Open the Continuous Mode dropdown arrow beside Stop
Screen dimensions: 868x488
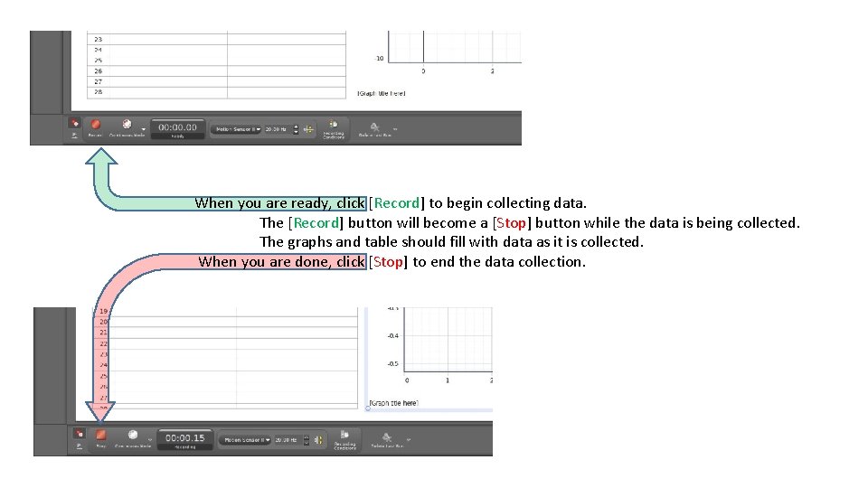click(149, 440)
